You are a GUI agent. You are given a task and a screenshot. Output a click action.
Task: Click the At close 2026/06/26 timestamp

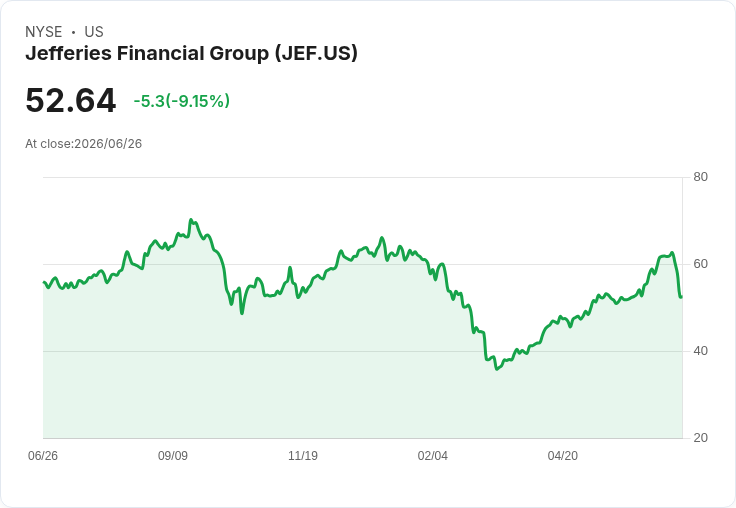[84, 144]
